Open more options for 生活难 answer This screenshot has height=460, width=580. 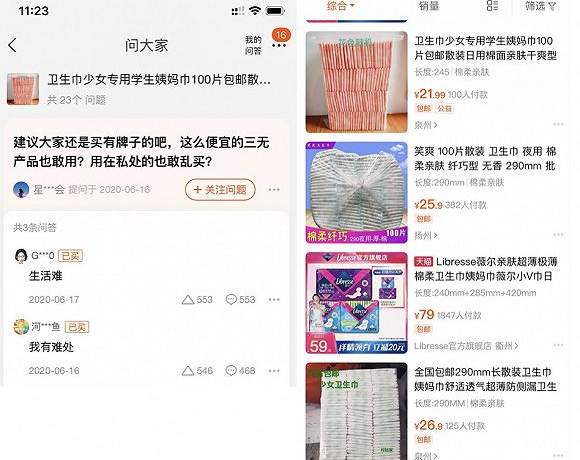(274, 300)
